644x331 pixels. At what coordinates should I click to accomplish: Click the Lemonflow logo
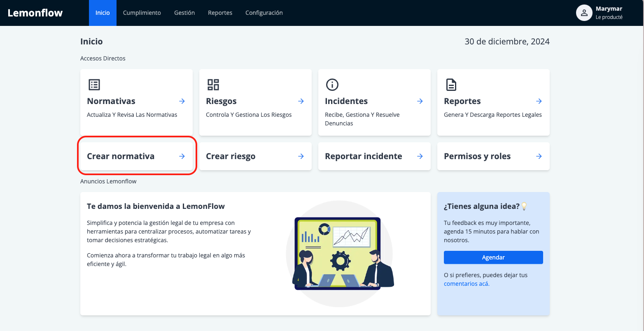35,13
